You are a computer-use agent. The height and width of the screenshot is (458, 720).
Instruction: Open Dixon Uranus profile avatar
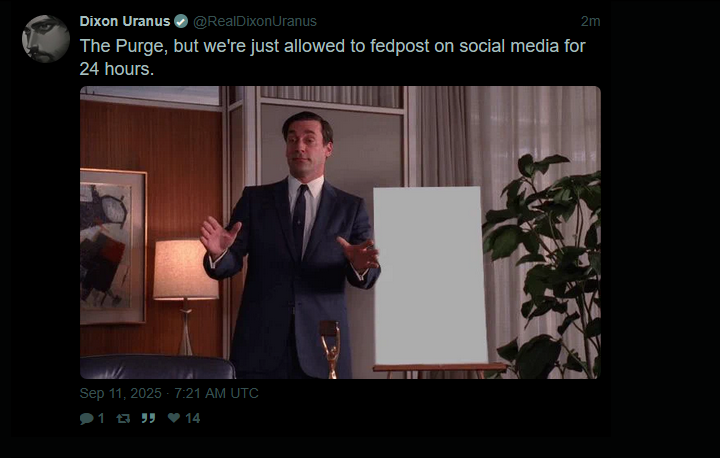pos(46,39)
